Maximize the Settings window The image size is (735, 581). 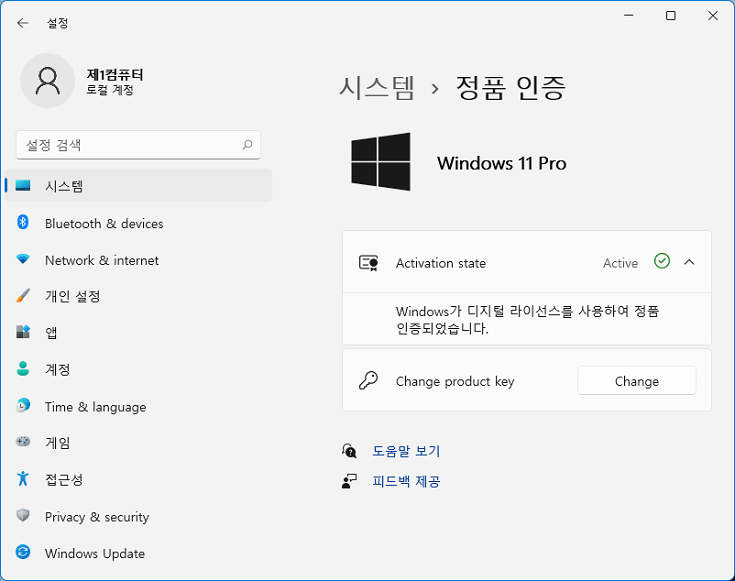click(x=671, y=15)
